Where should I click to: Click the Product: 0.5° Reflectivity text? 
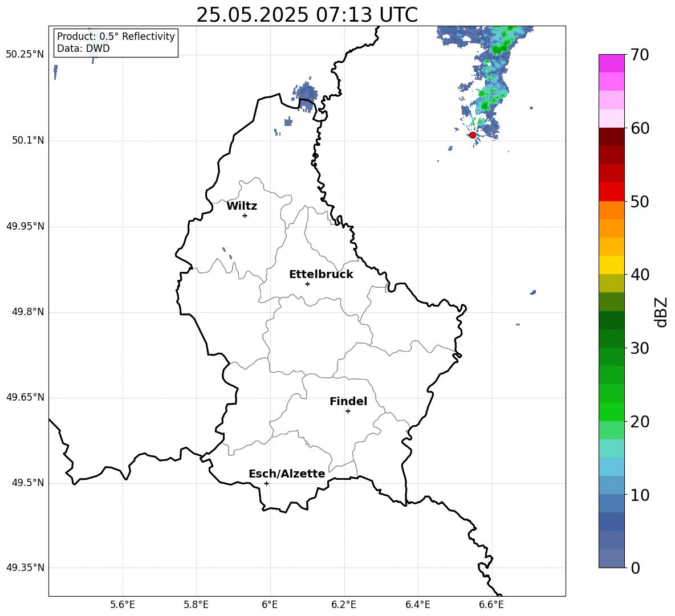[x=116, y=36]
